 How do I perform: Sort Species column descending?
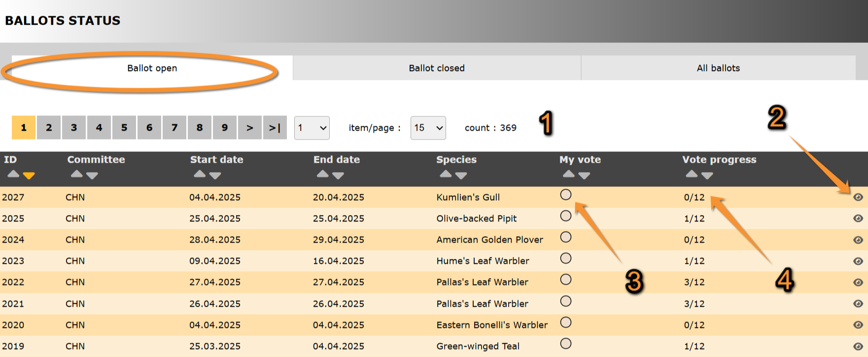[461, 176]
